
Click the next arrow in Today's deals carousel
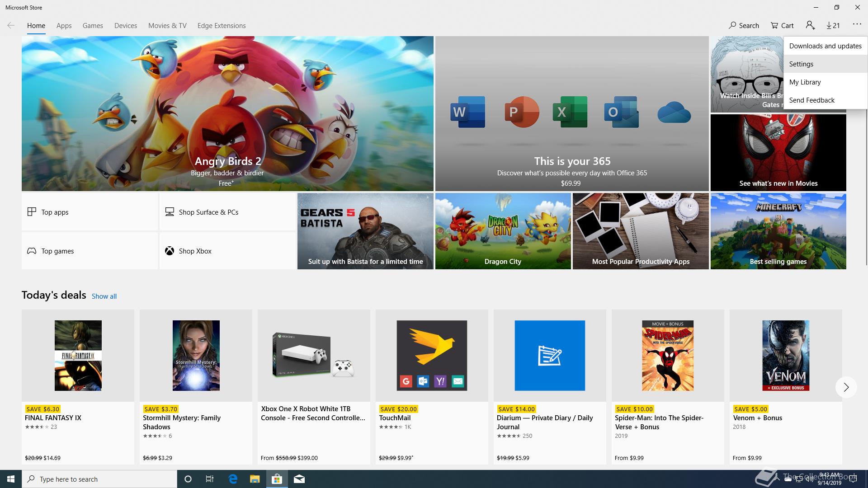846,387
